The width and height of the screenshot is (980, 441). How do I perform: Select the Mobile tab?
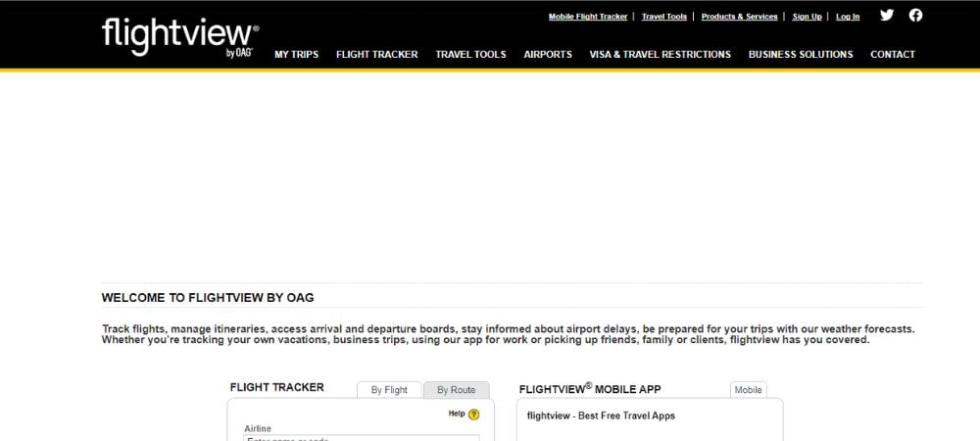[x=748, y=390]
